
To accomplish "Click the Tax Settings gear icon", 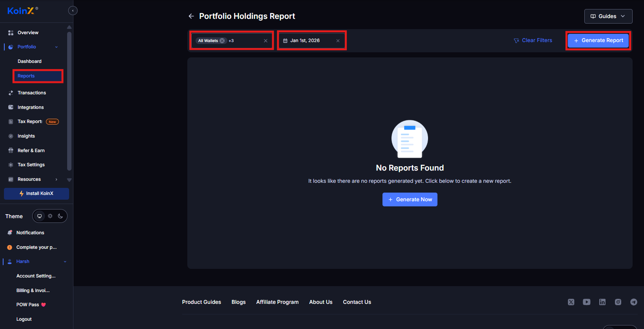I will coord(11,165).
